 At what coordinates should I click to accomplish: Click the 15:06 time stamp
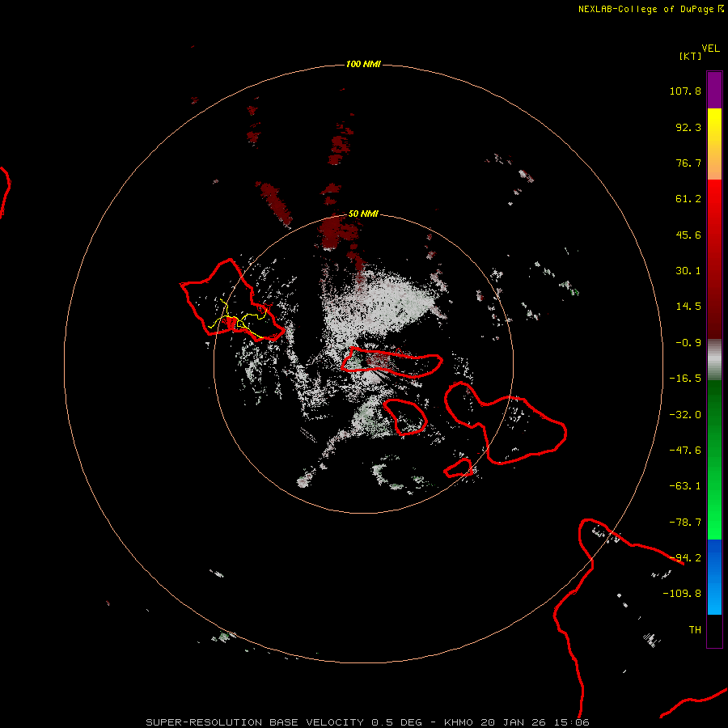(x=574, y=722)
